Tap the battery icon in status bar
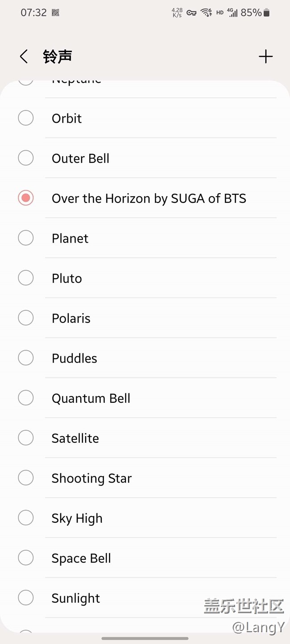 click(266, 13)
